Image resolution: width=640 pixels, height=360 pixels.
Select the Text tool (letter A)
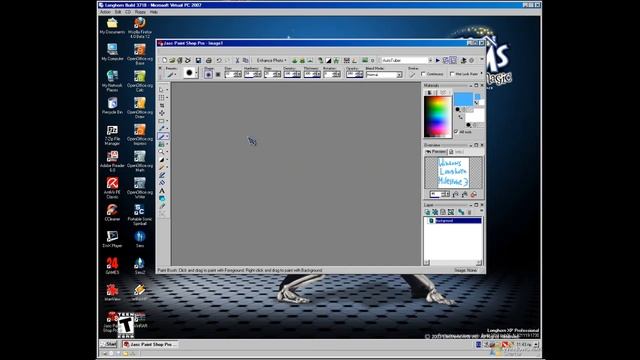pyautogui.click(x=162, y=191)
